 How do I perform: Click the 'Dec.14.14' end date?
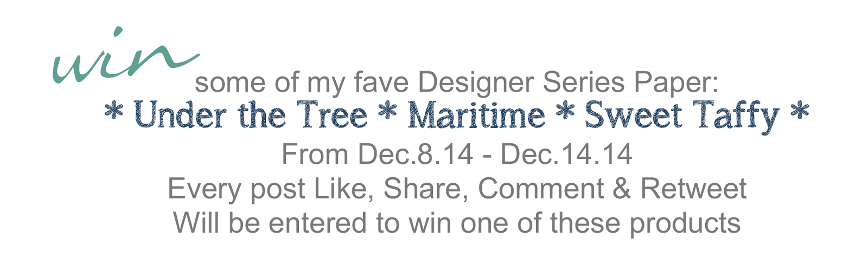[x=566, y=154]
